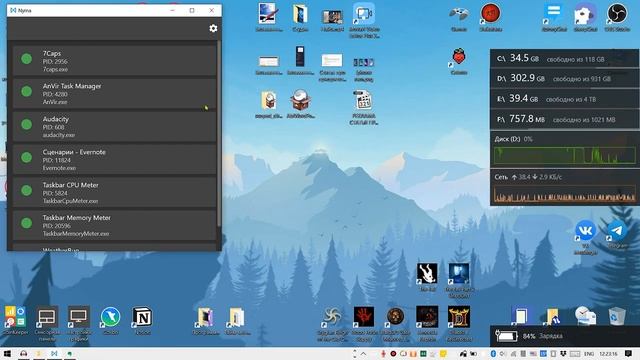The width and height of the screenshot is (640, 360).
Task: Click the Nyrna process list scrollbar
Action: 219,134
